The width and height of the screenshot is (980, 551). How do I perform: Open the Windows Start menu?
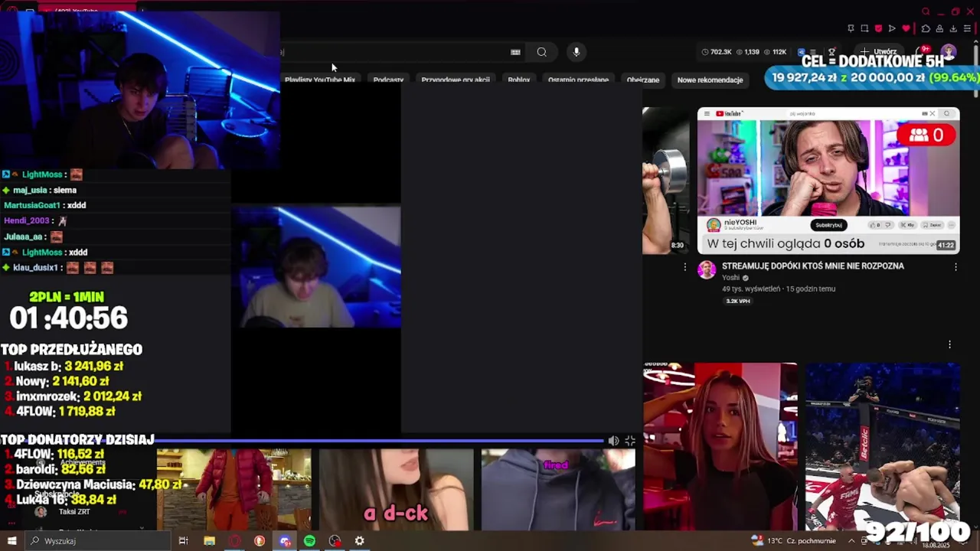(11, 541)
